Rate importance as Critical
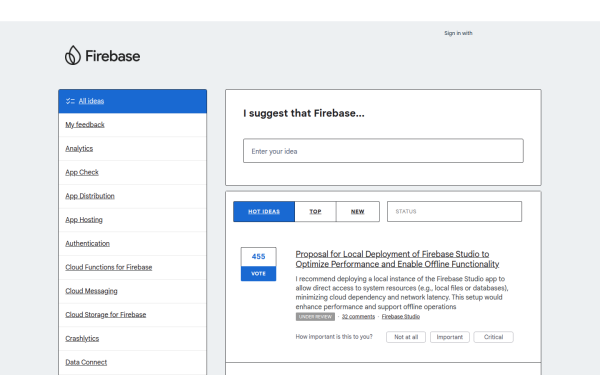The image size is (600, 375). pyautogui.click(x=494, y=337)
